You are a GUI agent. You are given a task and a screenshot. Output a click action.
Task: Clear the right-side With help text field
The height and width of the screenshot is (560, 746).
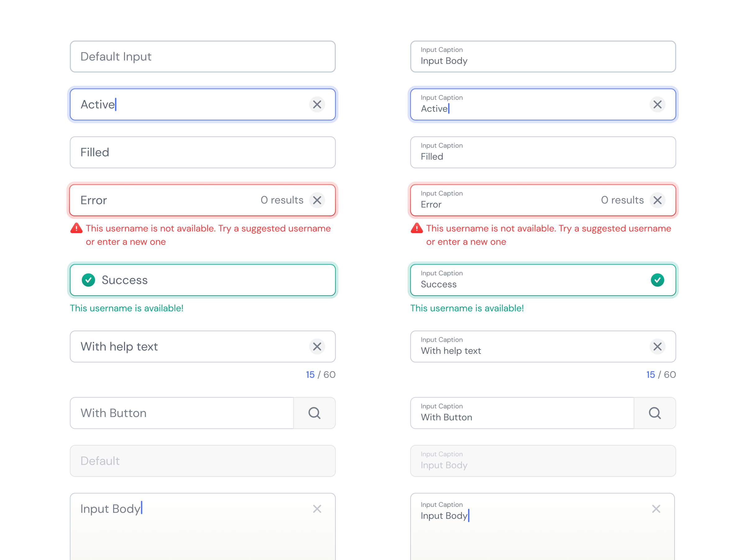[x=658, y=346]
